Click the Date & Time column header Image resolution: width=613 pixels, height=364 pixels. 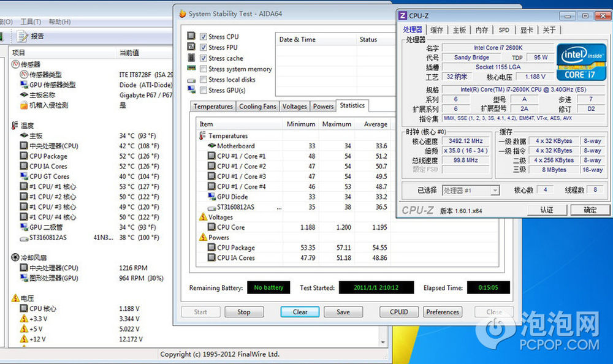click(316, 39)
